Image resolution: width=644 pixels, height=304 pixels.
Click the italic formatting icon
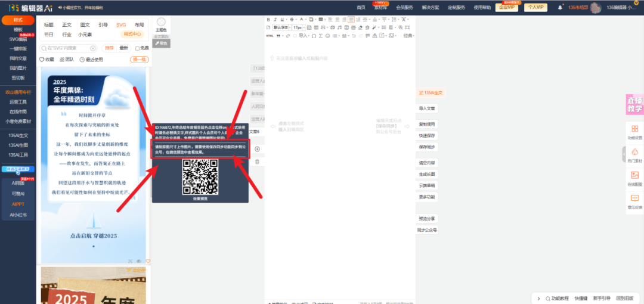(275, 20)
